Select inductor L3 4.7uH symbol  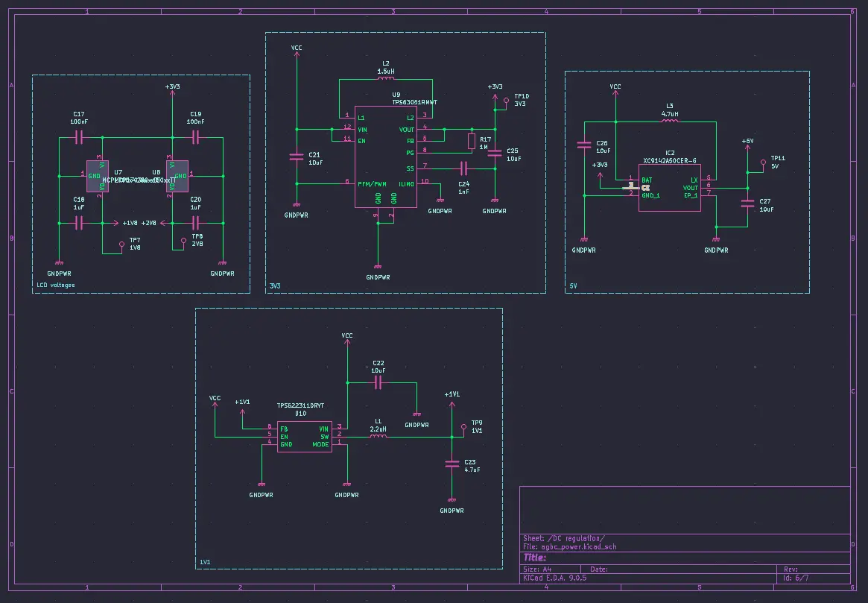(x=670, y=120)
